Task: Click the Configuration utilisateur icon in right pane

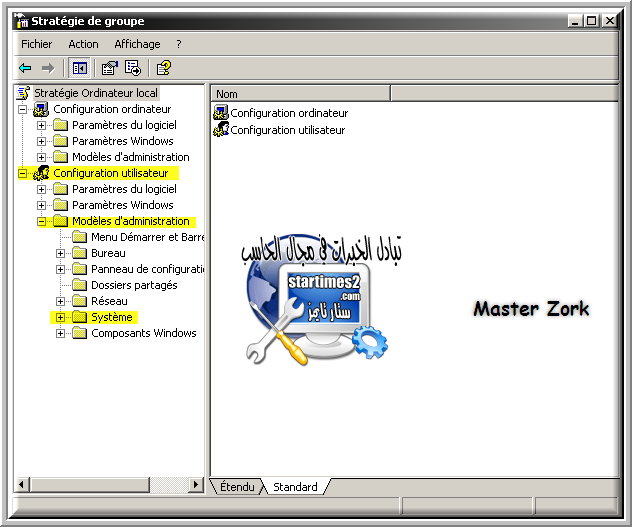Action: coord(220,130)
